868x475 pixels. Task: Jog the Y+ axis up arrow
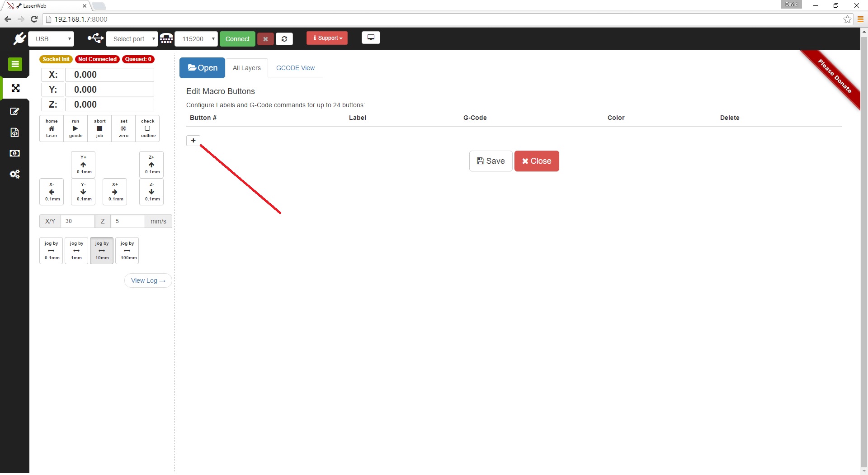point(83,165)
